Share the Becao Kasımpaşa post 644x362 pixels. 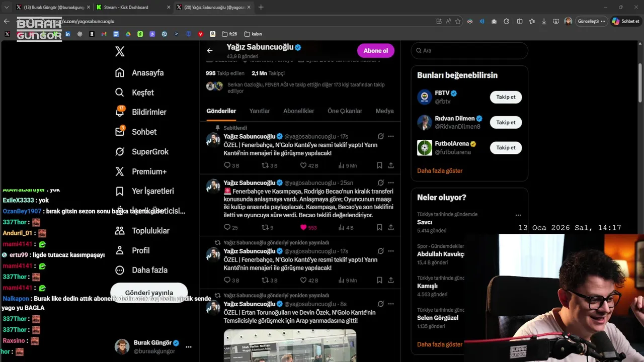coord(391,227)
